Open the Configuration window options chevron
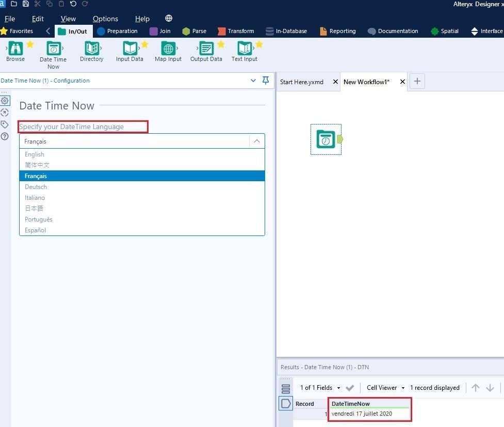The height and width of the screenshot is (427, 504). (253, 81)
